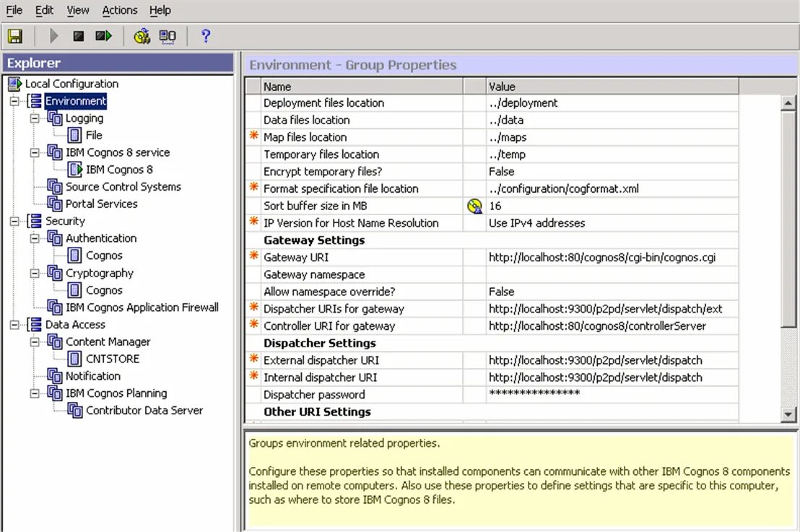The width and height of the screenshot is (800, 532).
Task: Click the File node icon under Logging
Action: click(74, 135)
